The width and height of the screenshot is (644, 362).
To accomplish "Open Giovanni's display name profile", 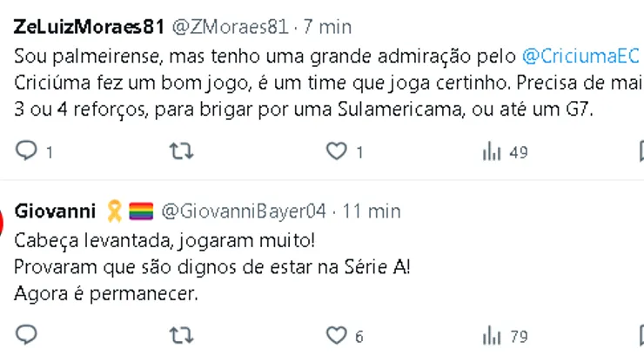I will tap(55, 211).
